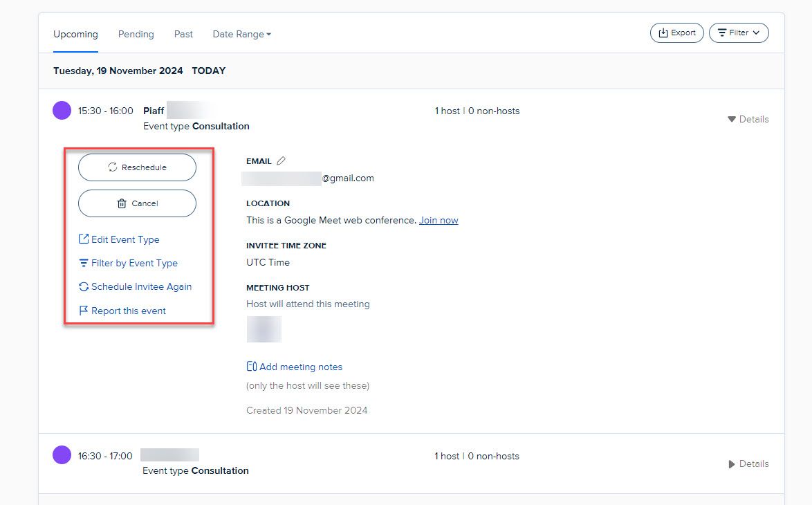Switch to the Pending tab
The width and height of the screenshot is (812, 505).
[x=136, y=34]
